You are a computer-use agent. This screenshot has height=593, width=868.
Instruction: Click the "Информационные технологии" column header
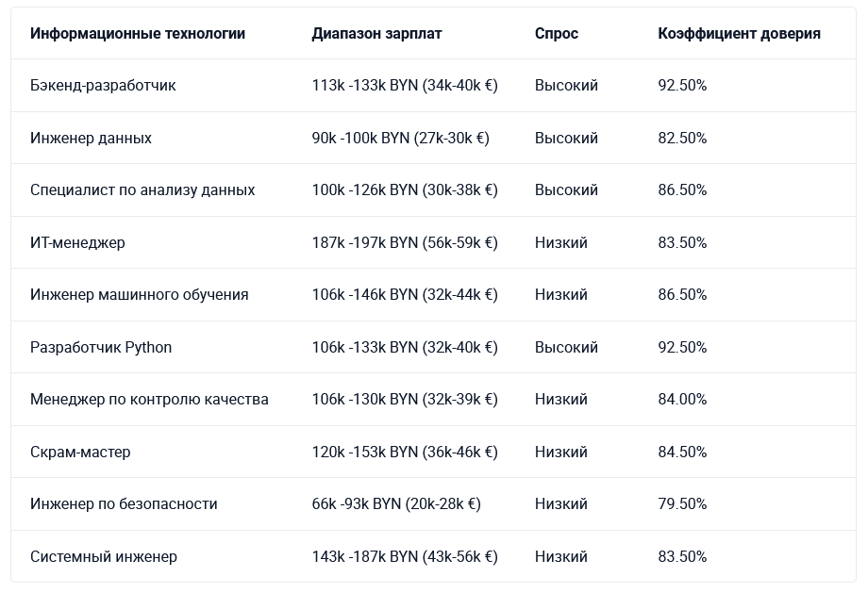pos(138,34)
